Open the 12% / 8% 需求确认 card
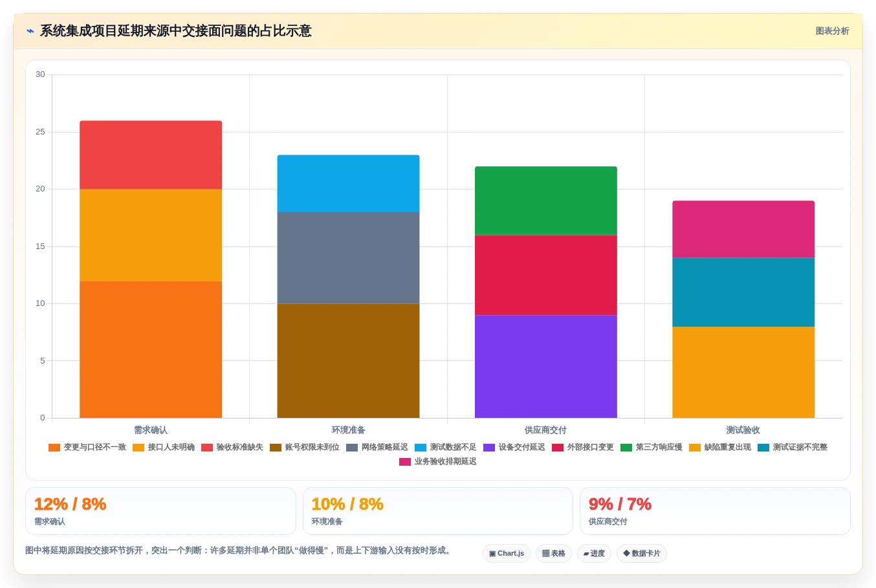876x588 pixels. pyautogui.click(x=160, y=511)
